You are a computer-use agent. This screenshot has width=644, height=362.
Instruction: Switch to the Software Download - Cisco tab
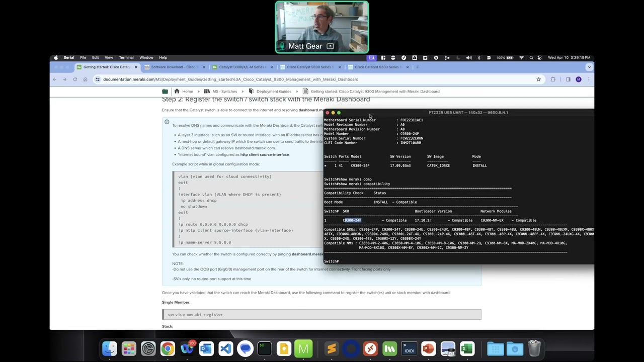(x=175, y=67)
